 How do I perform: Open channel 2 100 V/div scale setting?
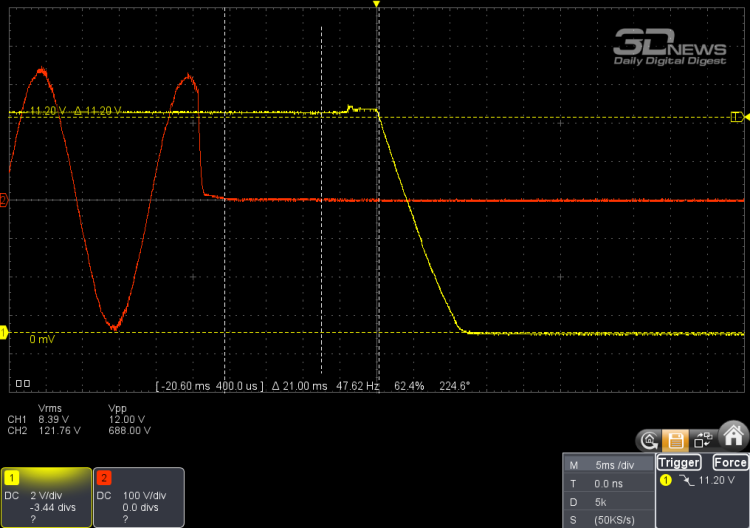pos(146,496)
